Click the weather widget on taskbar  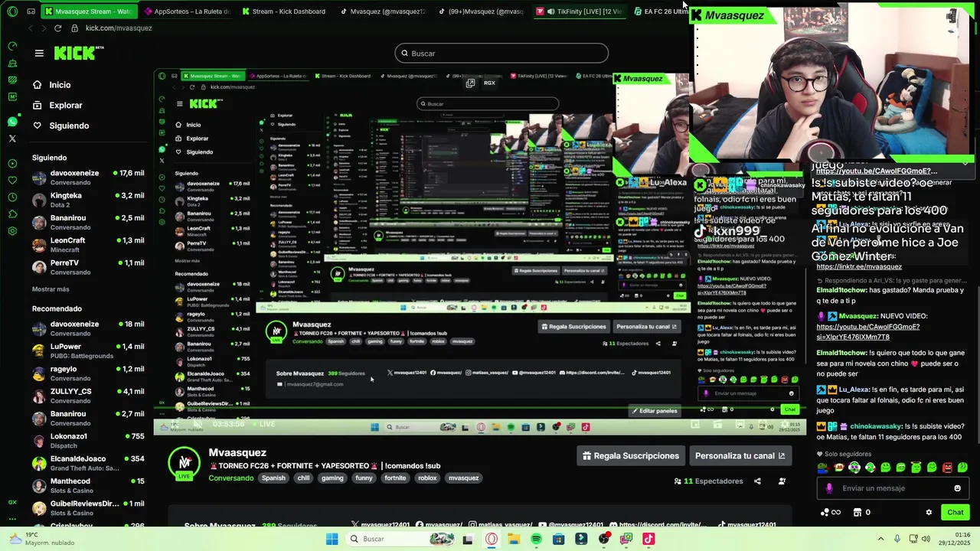click(x=42, y=539)
